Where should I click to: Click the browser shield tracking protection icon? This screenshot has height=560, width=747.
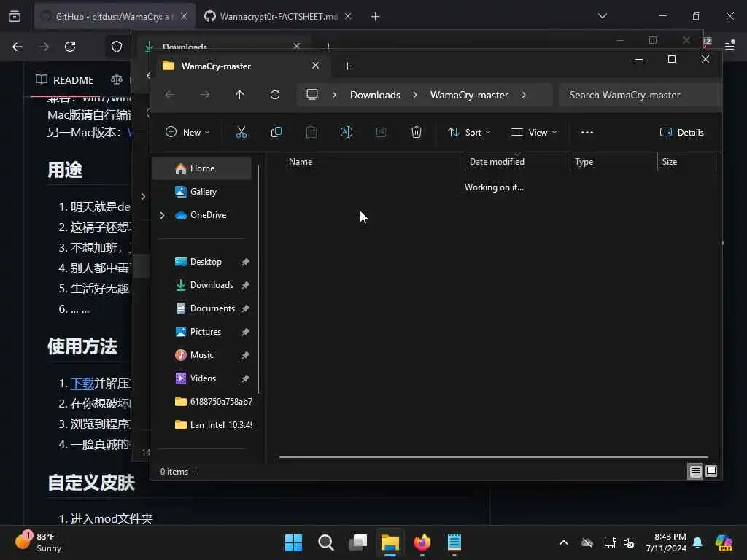pyautogui.click(x=117, y=47)
